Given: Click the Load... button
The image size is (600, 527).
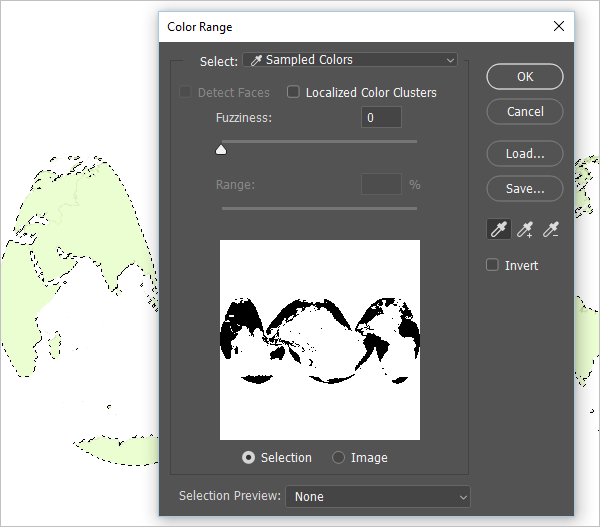Looking at the screenshot, I should [525, 154].
